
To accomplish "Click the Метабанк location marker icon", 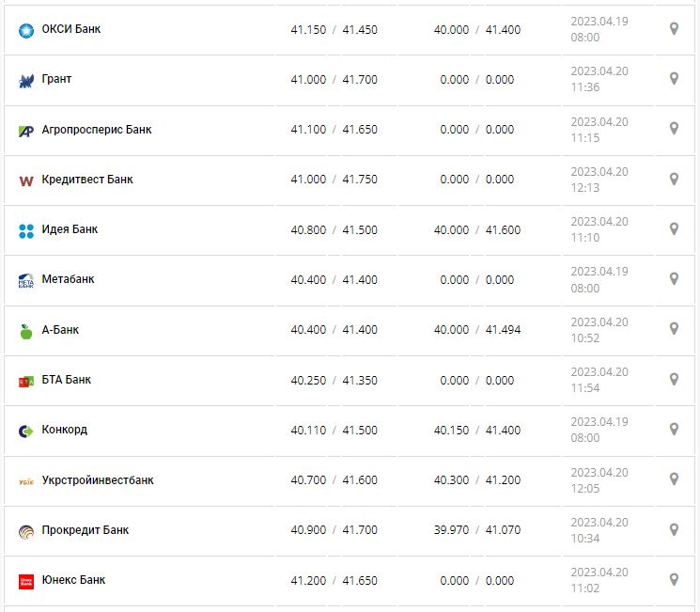I will (x=674, y=279).
